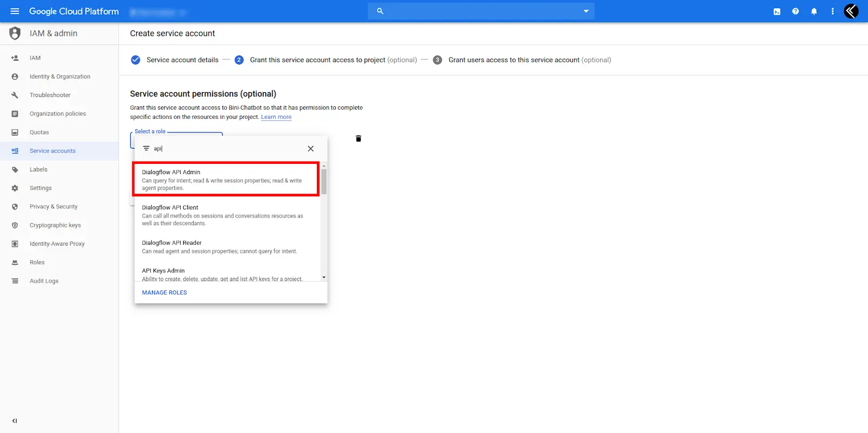
Task: Click the role filter text field
Action: [227, 149]
